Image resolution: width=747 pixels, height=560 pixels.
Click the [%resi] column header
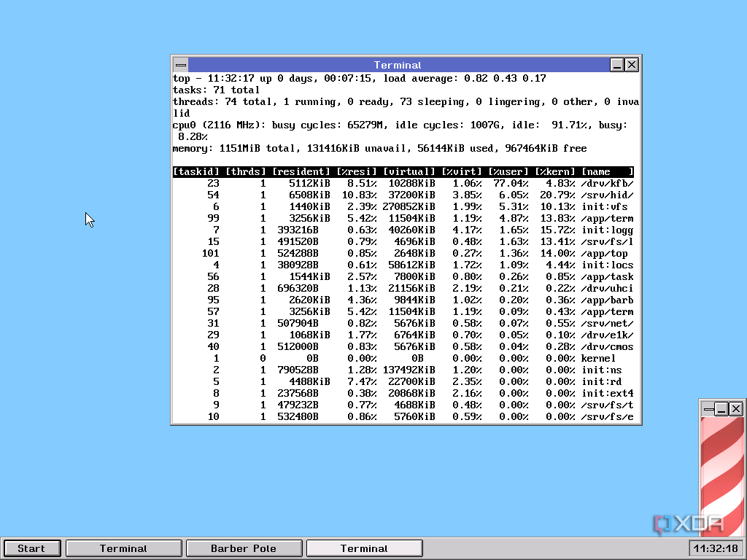[356, 171]
